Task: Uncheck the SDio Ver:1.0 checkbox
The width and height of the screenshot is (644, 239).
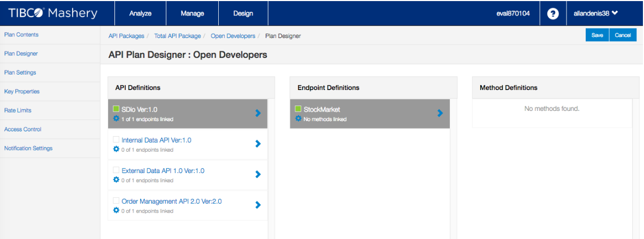Action: tap(116, 109)
